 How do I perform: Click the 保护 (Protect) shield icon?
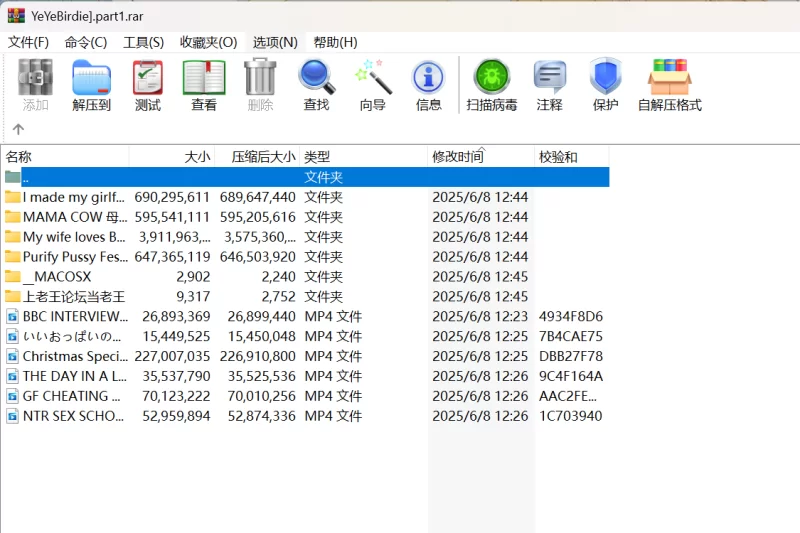(x=606, y=77)
